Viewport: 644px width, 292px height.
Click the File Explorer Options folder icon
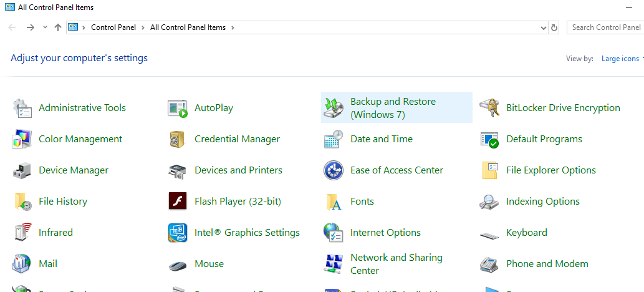point(489,170)
